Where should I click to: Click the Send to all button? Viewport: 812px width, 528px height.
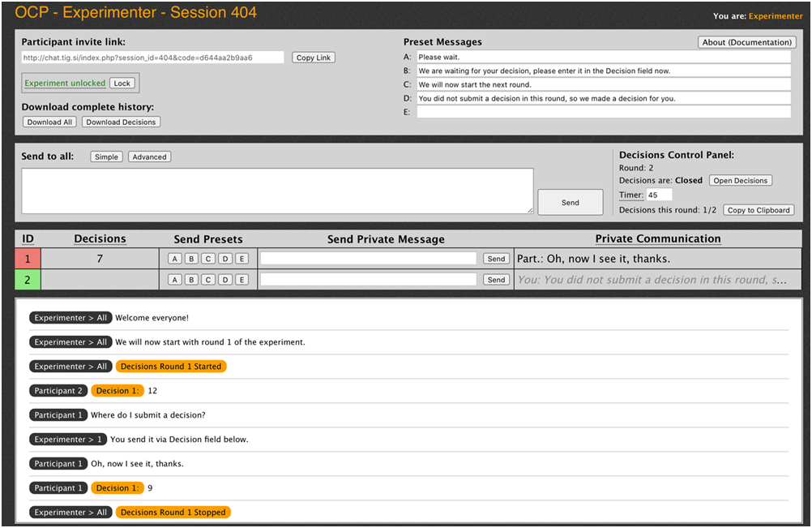pyautogui.click(x=570, y=202)
